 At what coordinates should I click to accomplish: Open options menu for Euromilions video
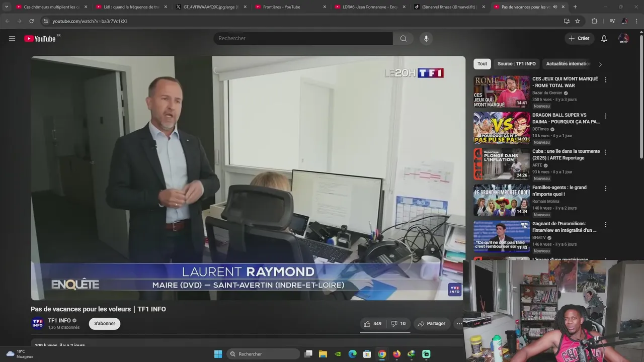point(606,225)
